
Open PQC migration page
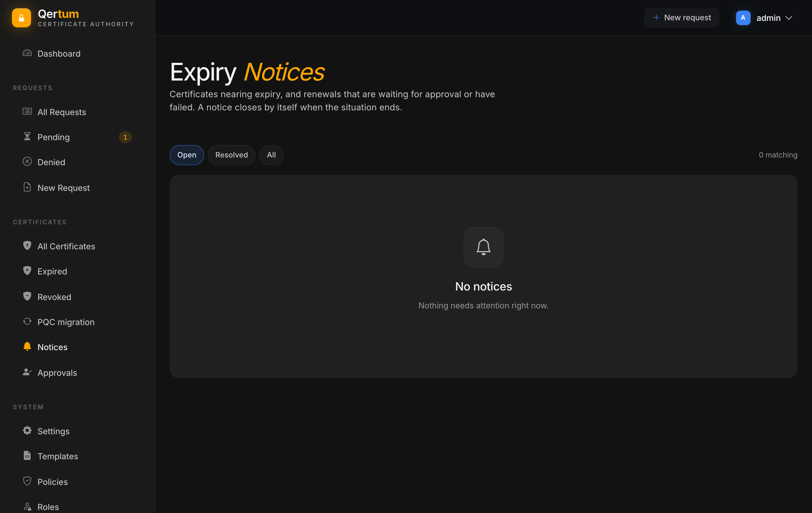77,322
